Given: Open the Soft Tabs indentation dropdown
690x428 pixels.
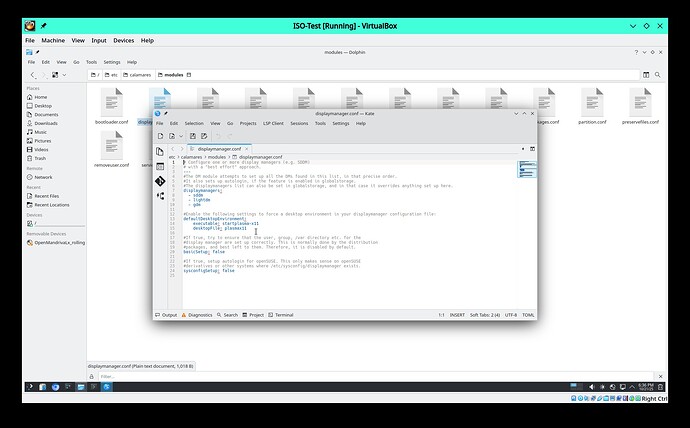Looking at the screenshot, I should 488,315.
